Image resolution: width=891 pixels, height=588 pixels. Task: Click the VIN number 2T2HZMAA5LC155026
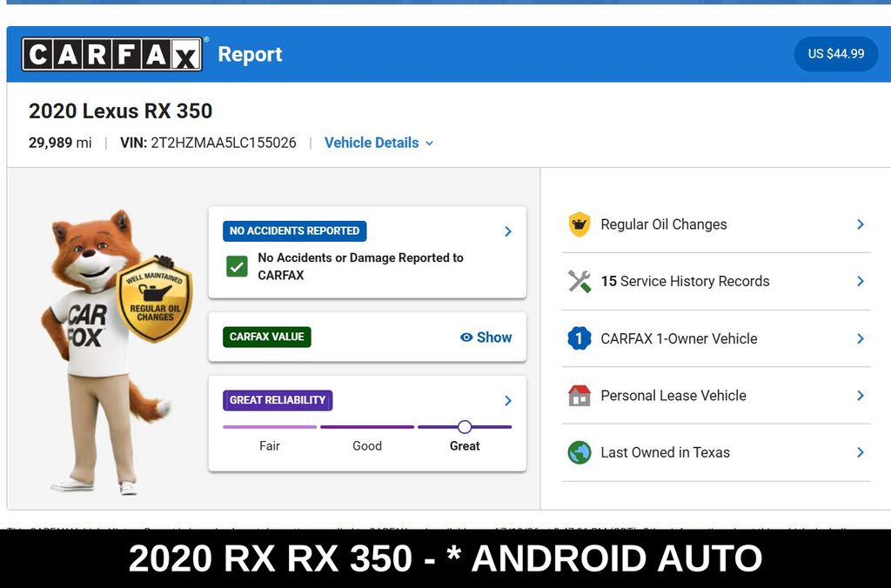click(x=224, y=143)
